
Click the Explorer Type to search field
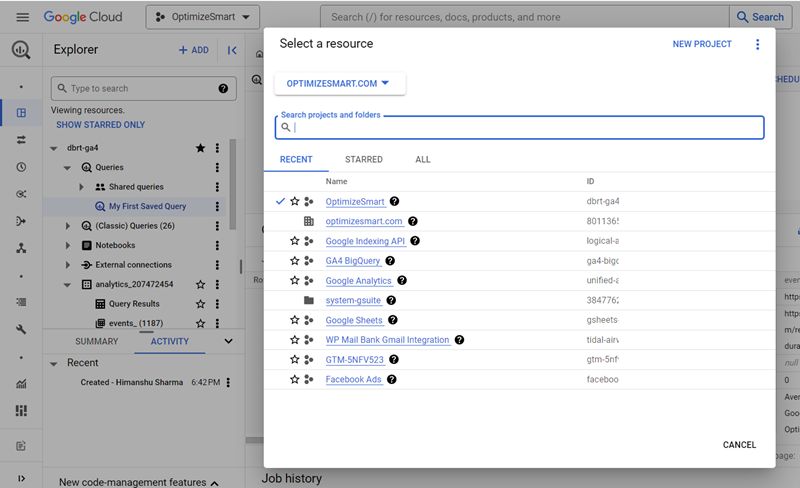pyautogui.click(x=143, y=88)
